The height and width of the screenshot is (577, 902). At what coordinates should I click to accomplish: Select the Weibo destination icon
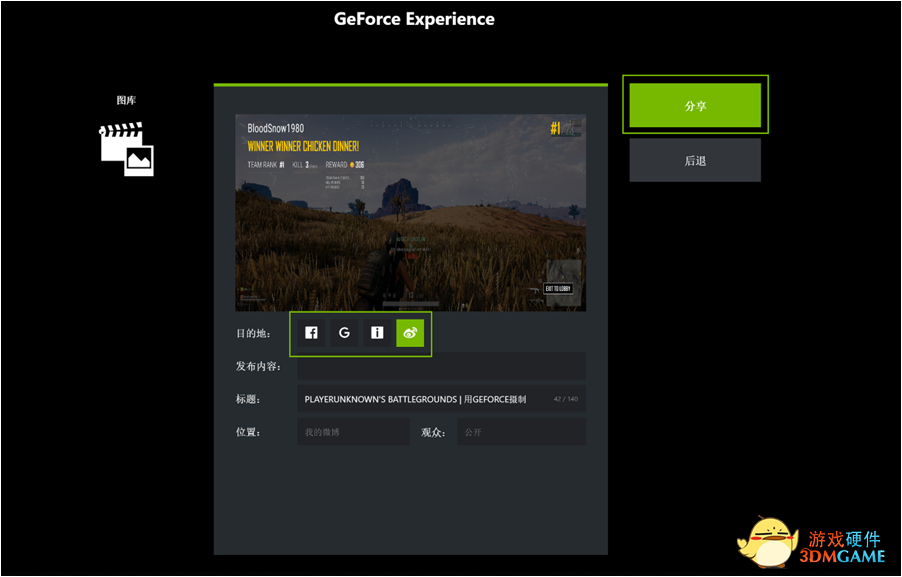tap(410, 333)
